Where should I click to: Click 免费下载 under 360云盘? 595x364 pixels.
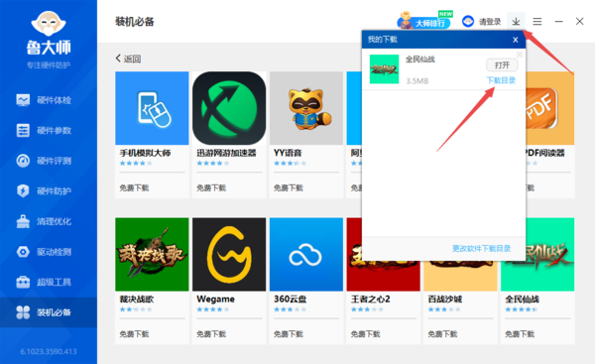(x=289, y=334)
